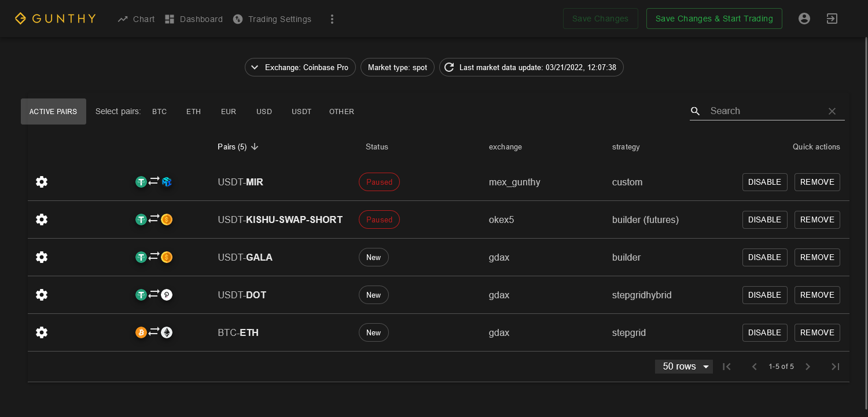Screen dimensions: 868x417
Task: Remove the BTC-ETH pair
Action: [x=816, y=332]
